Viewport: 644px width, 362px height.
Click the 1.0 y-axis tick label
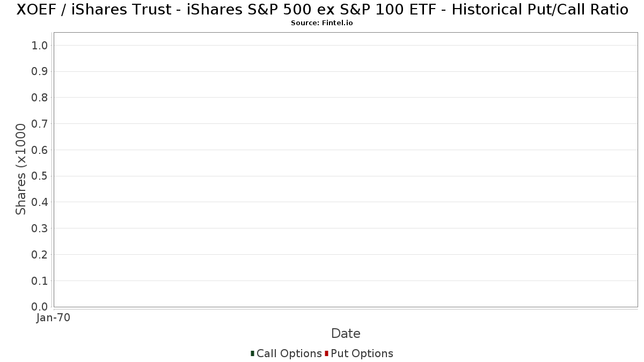tap(40, 46)
